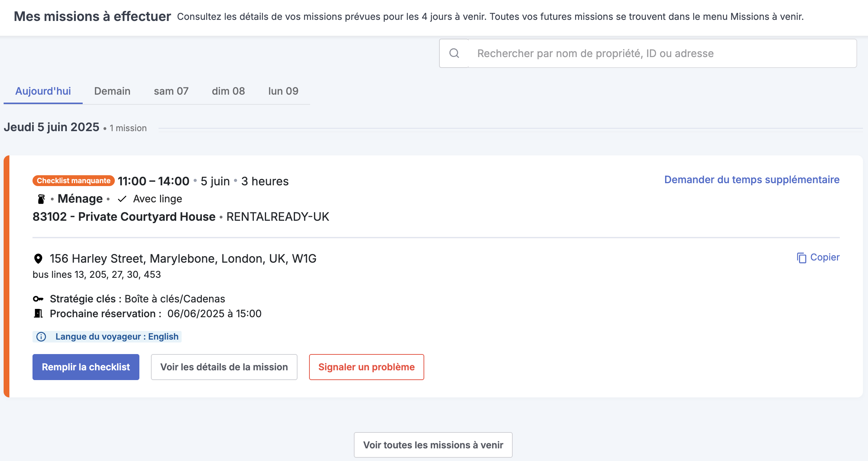Click the Jeudi 5 juin 2025 heading
868x461 pixels.
(51, 127)
